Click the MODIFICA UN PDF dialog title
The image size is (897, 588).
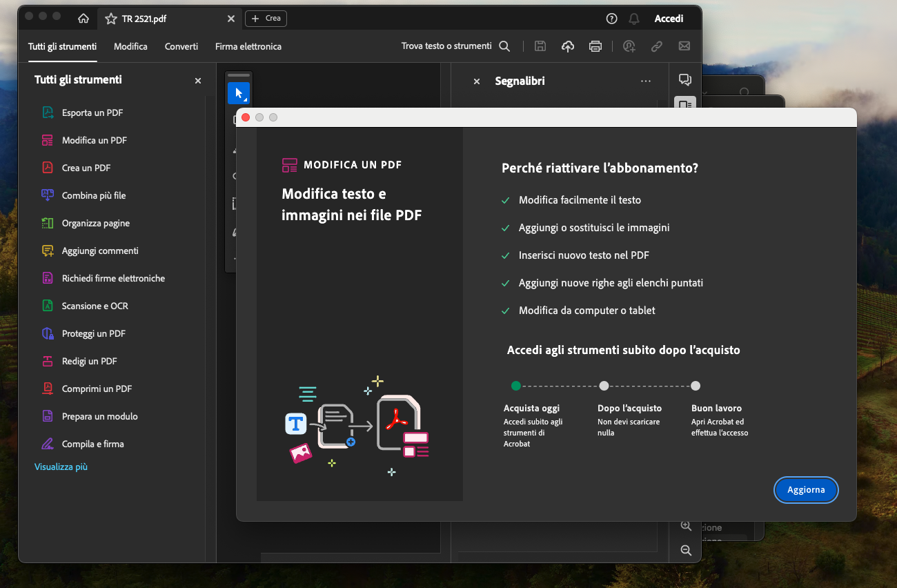coord(353,165)
